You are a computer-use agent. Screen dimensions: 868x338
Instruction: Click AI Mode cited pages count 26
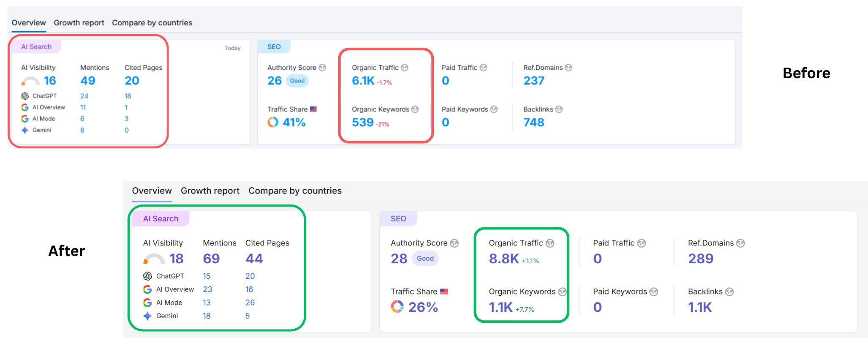point(250,303)
